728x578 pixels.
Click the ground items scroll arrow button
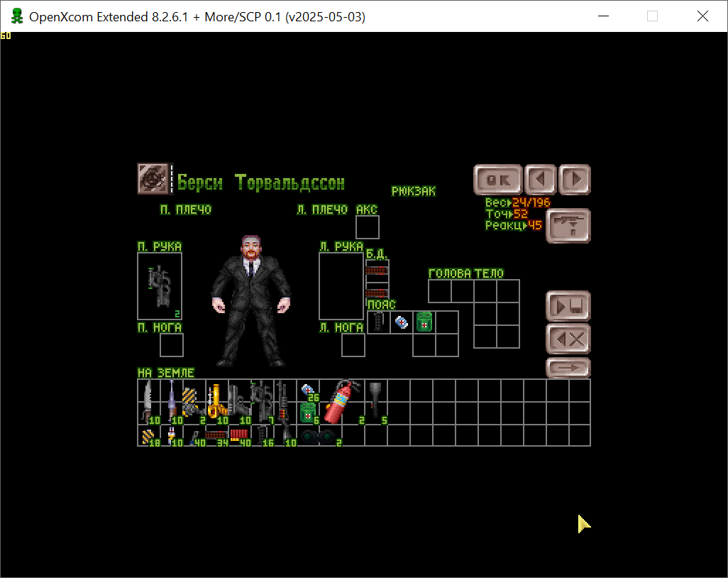pyautogui.click(x=568, y=368)
